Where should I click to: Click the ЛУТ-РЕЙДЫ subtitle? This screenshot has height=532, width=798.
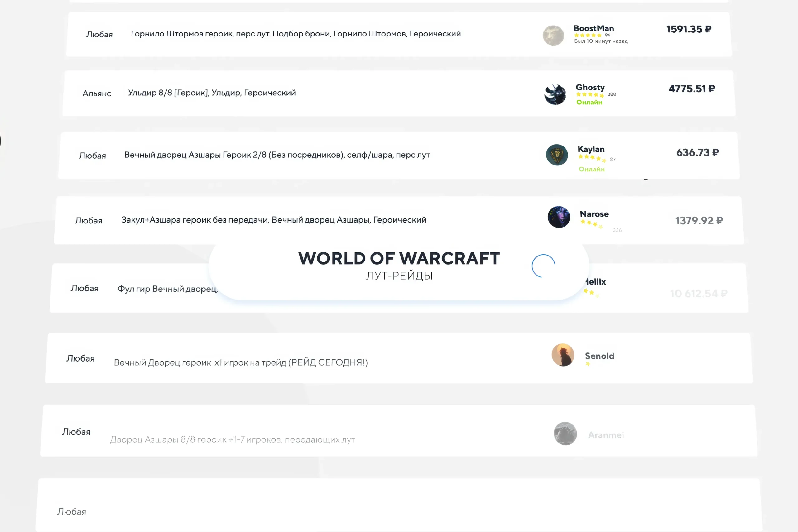pos(399,276)
